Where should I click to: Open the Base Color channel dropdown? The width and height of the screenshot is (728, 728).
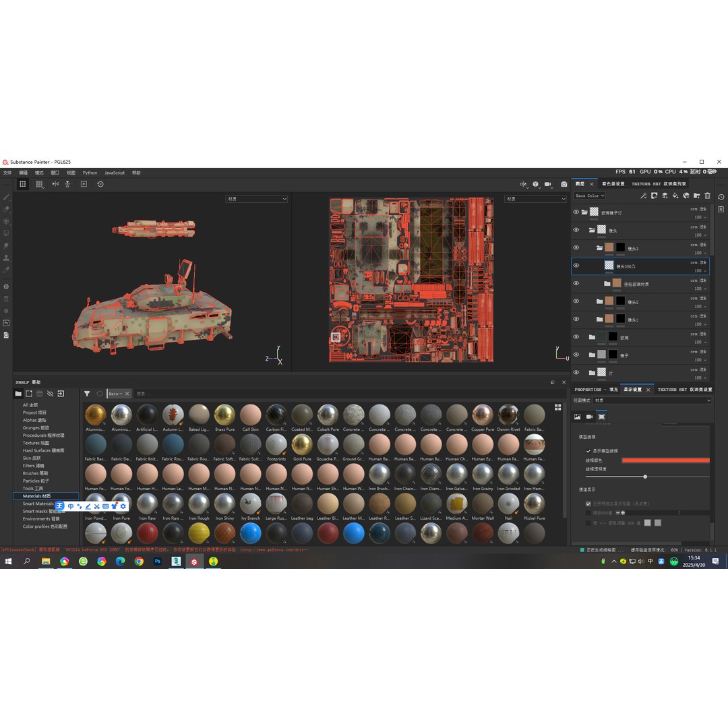[x=590, y=196]
